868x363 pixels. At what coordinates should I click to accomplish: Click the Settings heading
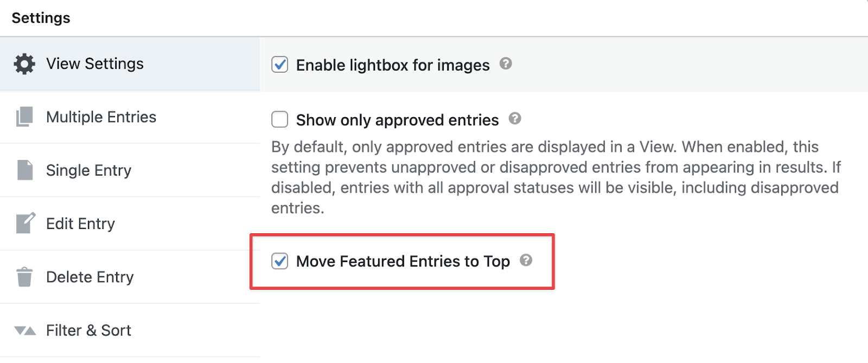point(40,17)
